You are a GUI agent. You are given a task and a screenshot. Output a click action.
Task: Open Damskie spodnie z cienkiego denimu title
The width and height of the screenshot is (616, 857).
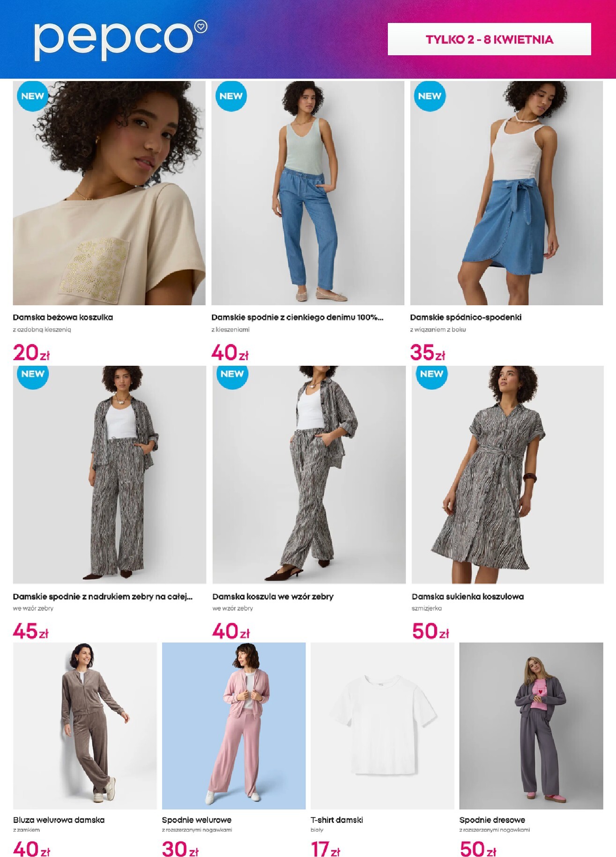[x=297, y=318]
